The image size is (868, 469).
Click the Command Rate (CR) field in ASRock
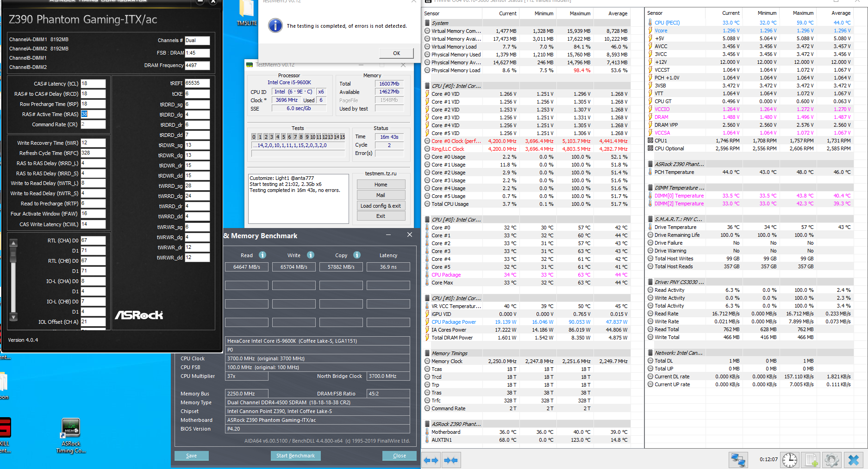[94, 124]
